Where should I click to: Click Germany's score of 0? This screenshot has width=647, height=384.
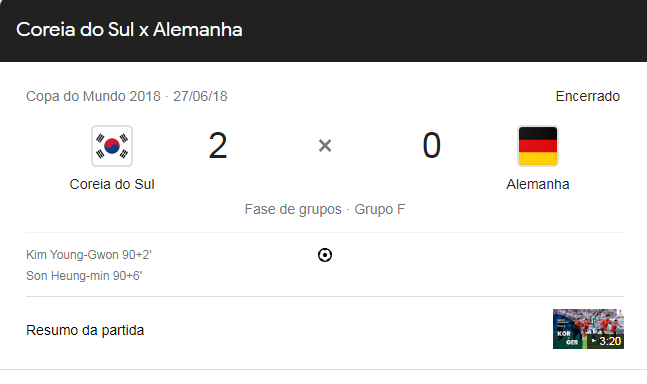pyautogui.click(x=432, y=146)
